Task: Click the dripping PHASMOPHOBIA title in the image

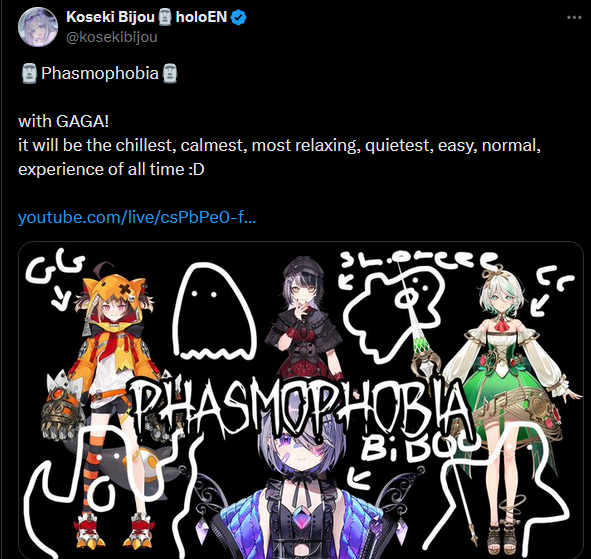Action: [x=299, y=407]
